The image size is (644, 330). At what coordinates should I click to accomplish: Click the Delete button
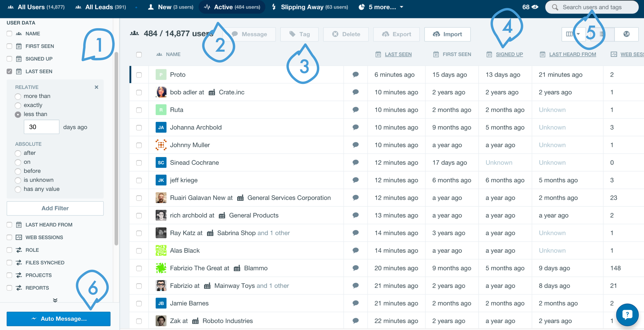(x=346, y=34)
